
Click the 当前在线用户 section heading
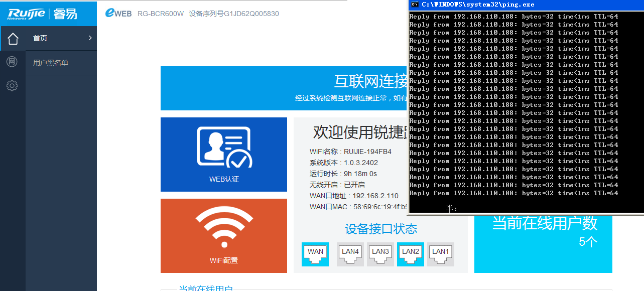click(x=206, y=288)
